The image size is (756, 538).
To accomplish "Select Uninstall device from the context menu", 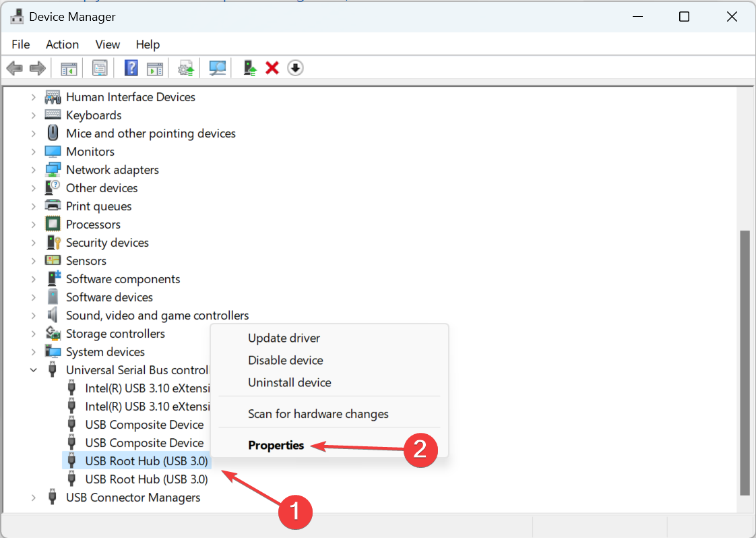I will [x=290, y=382].
